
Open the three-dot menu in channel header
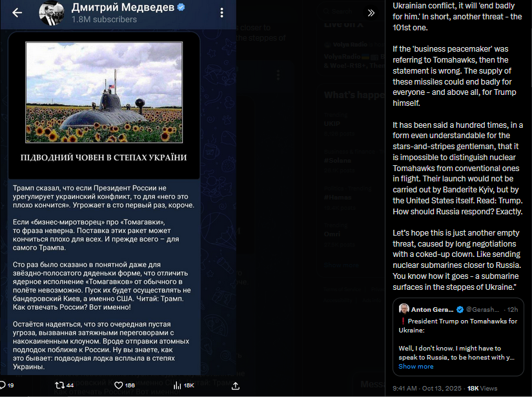(x=221, y=13)
